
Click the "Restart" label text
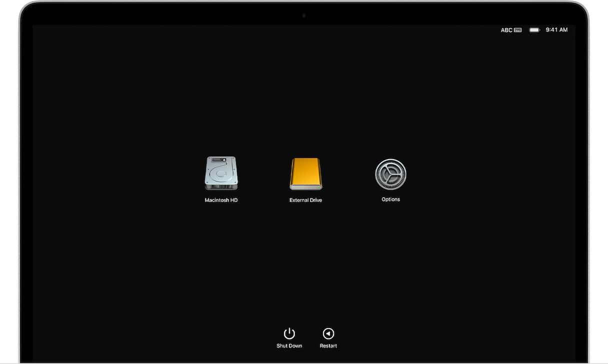[328, 346]
